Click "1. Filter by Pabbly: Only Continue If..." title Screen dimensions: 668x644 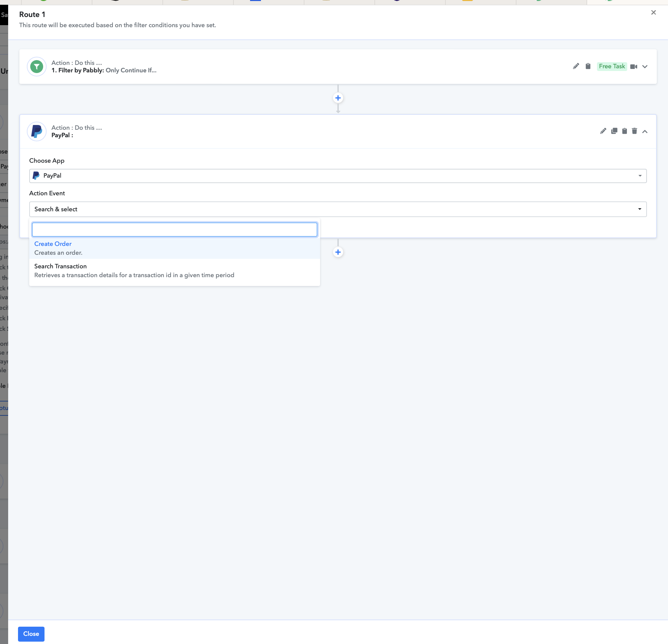tap(104, 71)
